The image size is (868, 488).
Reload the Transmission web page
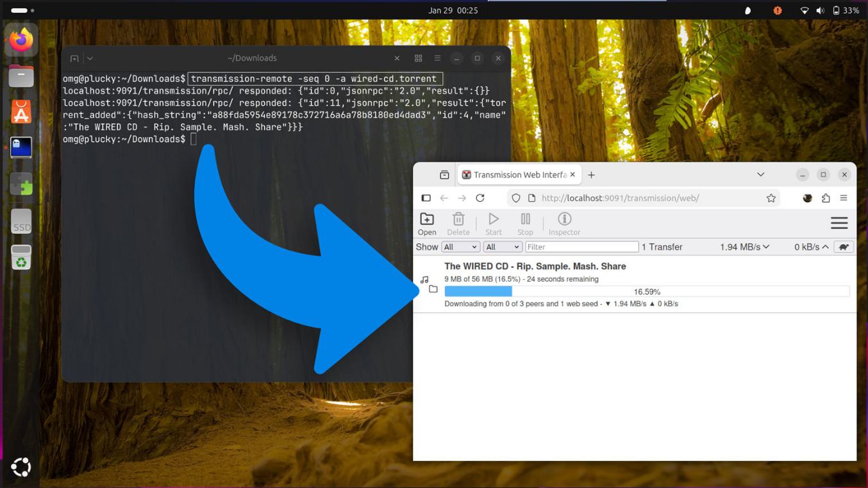480,198
